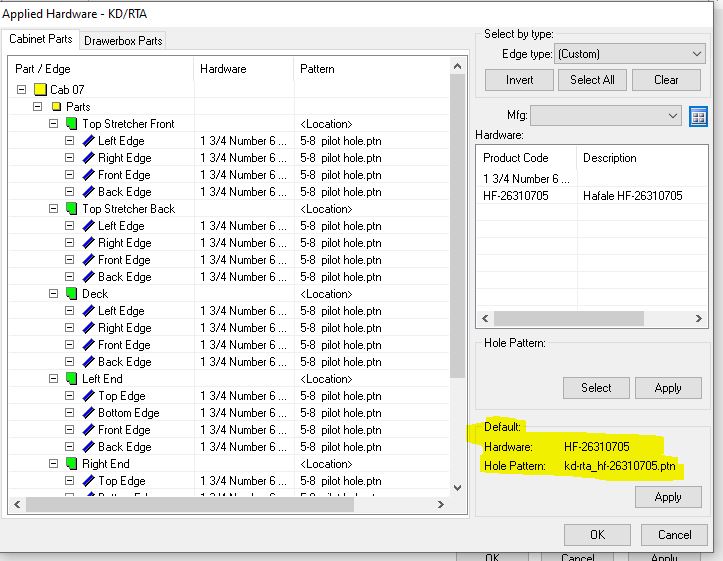Collapse the Top Stretcher Back node
Screen dimensions: 723x561
[x=53, y=209]
